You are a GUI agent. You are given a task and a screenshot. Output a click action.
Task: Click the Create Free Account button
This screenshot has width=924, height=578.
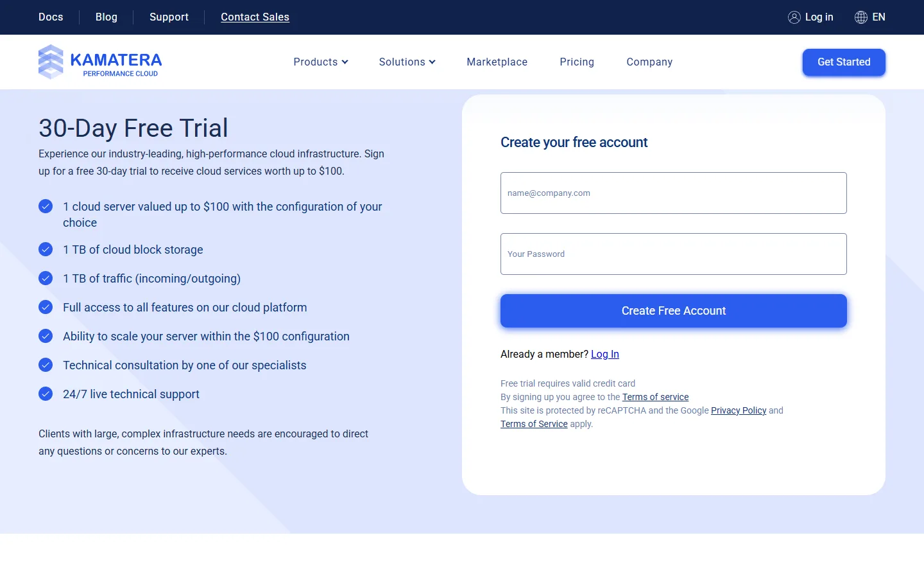(x=674, y=311)
